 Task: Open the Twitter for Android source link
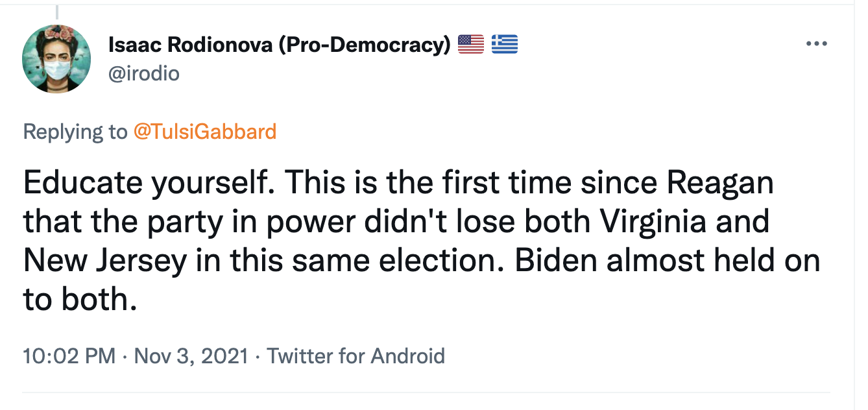[x=356, y=356]
